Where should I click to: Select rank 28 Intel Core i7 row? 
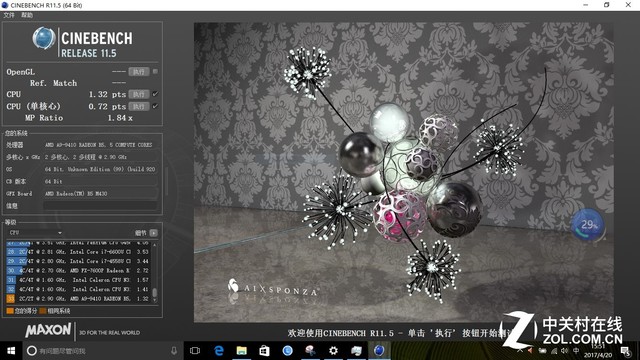pyautogui.click(x=78, y=252)
